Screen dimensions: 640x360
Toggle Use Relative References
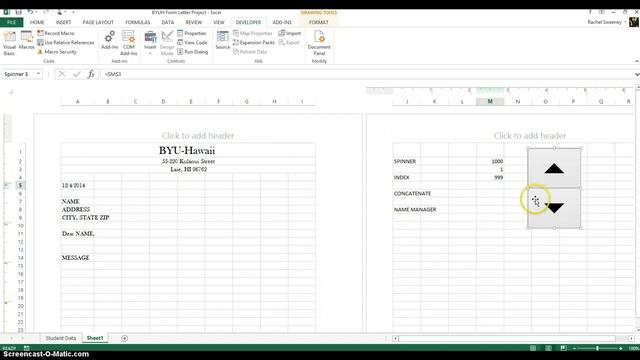tap(66, 42)
